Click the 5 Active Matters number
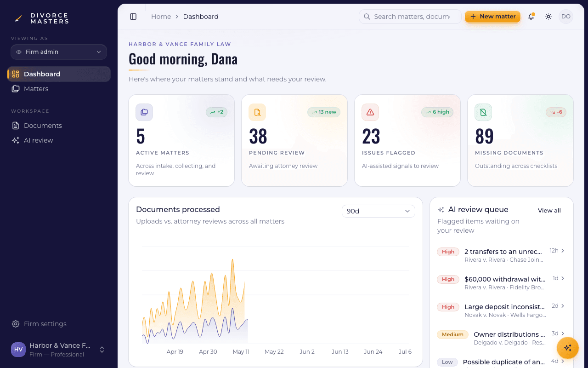This screenshot has height=368, width=588. click(141, 136)
